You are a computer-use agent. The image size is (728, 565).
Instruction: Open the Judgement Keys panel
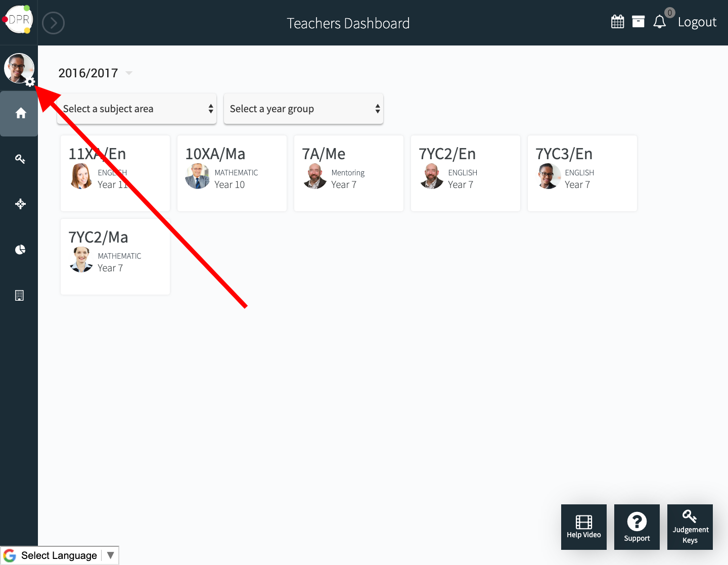pos(690,527)
